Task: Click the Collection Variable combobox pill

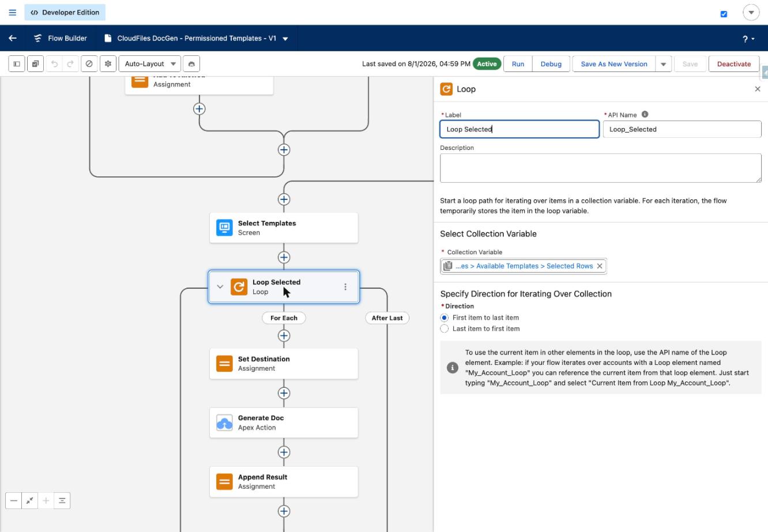Action: [x=524, y=266]
